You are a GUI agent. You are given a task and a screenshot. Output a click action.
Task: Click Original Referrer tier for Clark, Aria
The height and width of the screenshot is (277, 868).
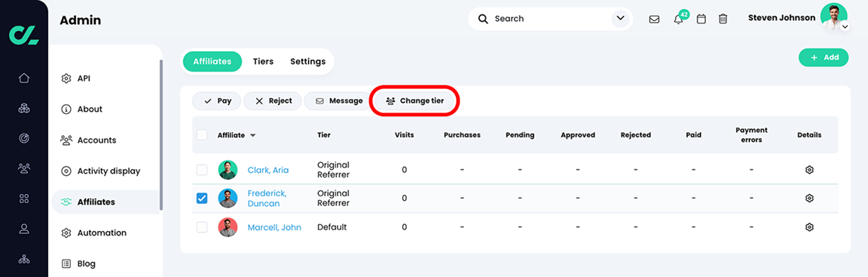tap(333, 170)
